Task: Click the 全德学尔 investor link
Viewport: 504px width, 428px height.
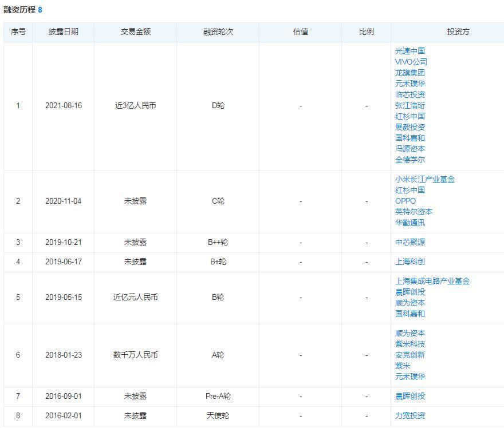Action: coord(409,160)
